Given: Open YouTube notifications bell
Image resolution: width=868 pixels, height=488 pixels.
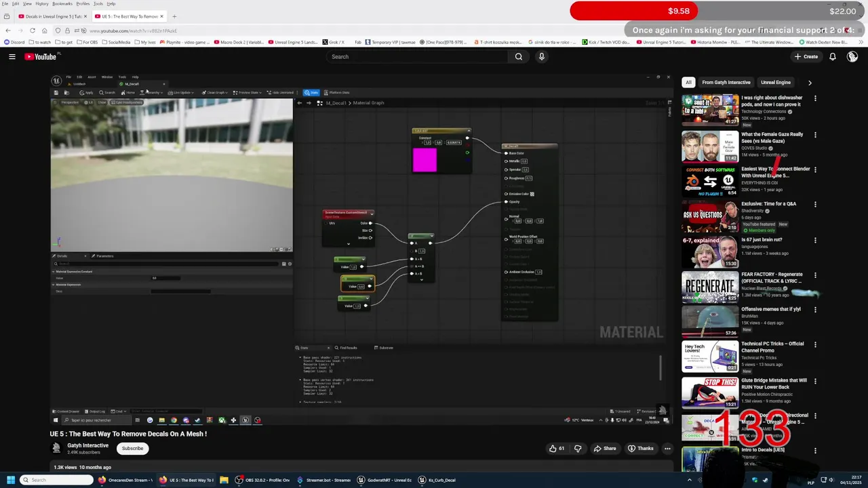Looking at the screenshot, I should coord(833,57).
